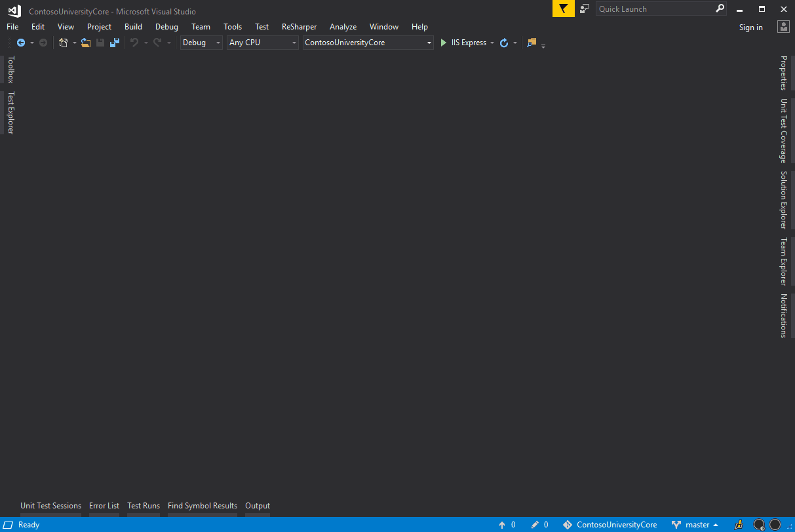This screenshot has height=532, width=795.
Task: Click the Navigate Backward arrow icon
Action: click(x=21, y=43)
